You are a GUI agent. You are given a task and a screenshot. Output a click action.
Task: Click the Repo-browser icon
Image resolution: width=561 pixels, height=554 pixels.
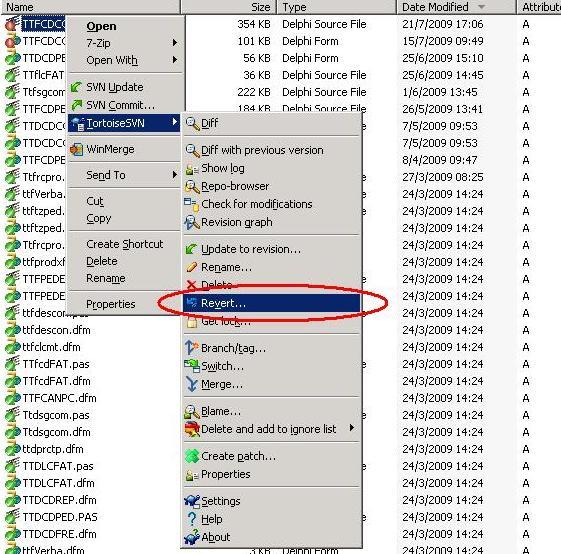click(x=192, y=186)
